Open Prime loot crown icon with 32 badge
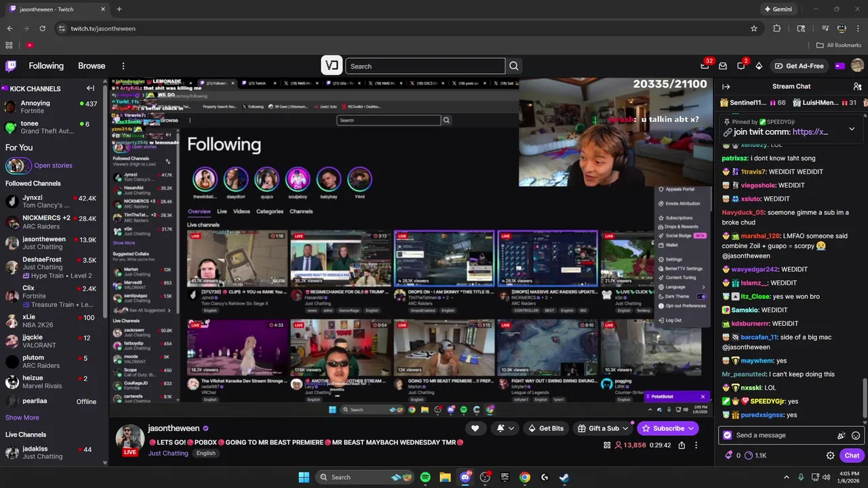The image size is (868, 488). point(705,66)
